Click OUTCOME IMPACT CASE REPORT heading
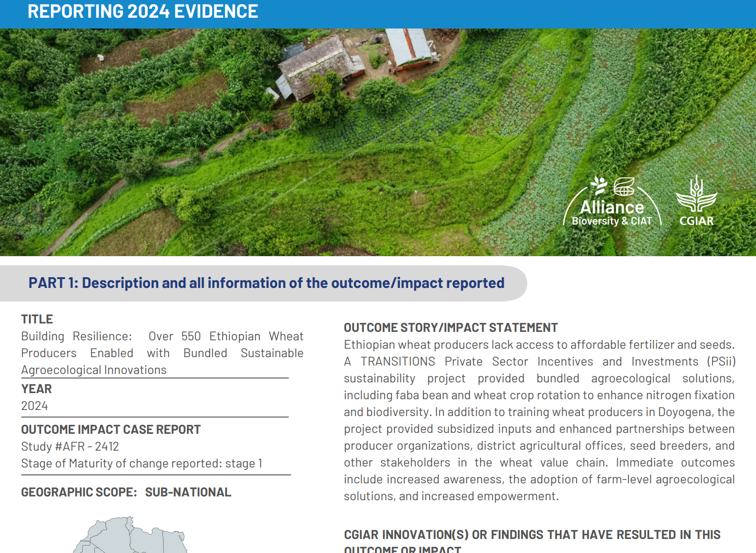Viewport: 756px width, 553px height. coord(111,430)
